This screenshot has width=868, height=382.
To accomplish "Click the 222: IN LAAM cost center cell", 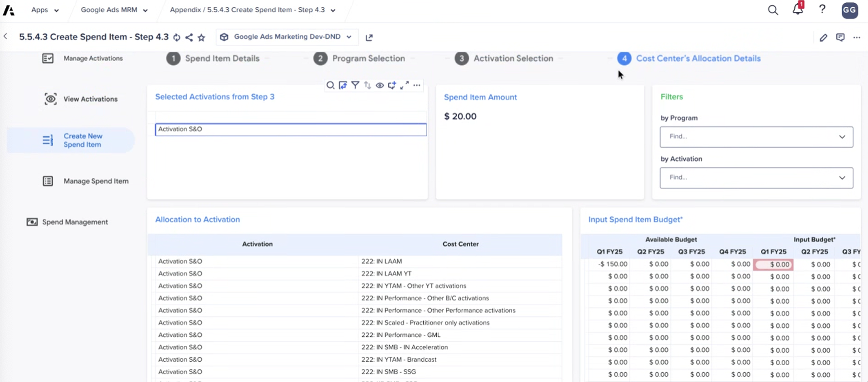I will [x=460, y=262].
